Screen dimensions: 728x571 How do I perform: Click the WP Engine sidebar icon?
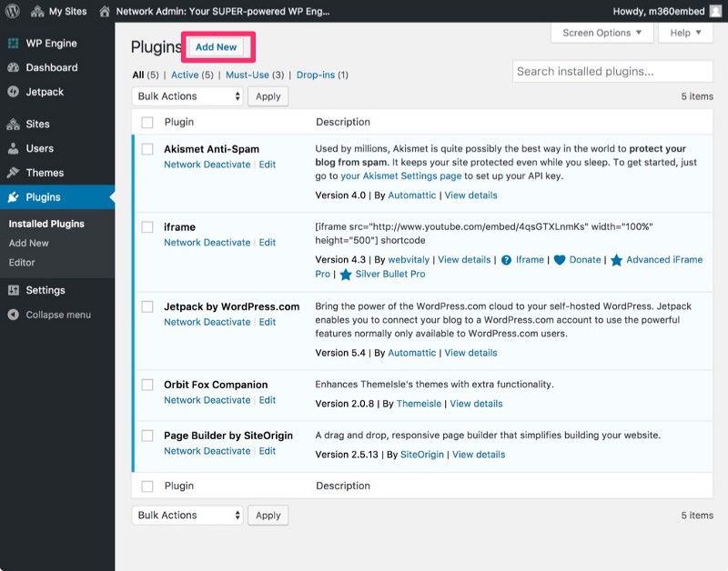14,43
